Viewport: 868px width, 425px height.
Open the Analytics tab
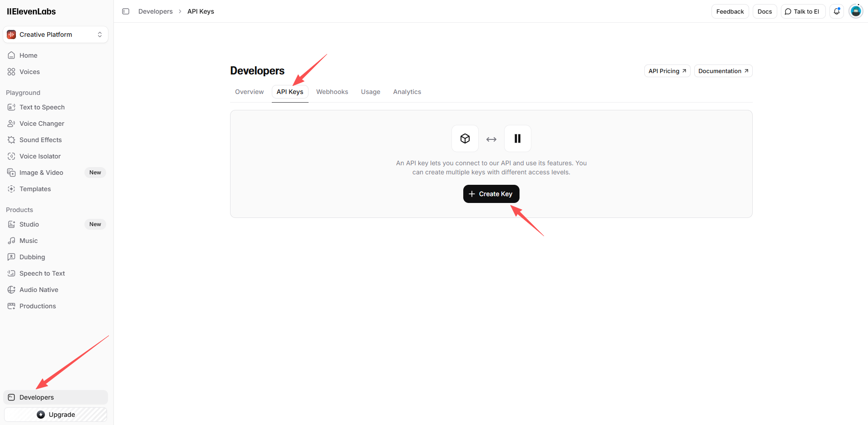tap(407, 92)
